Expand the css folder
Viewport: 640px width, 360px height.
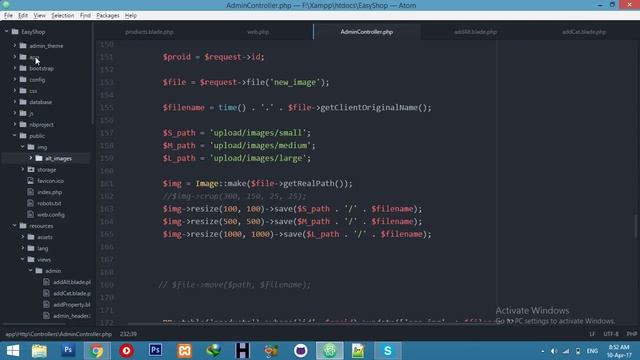(x=15, y=91)
